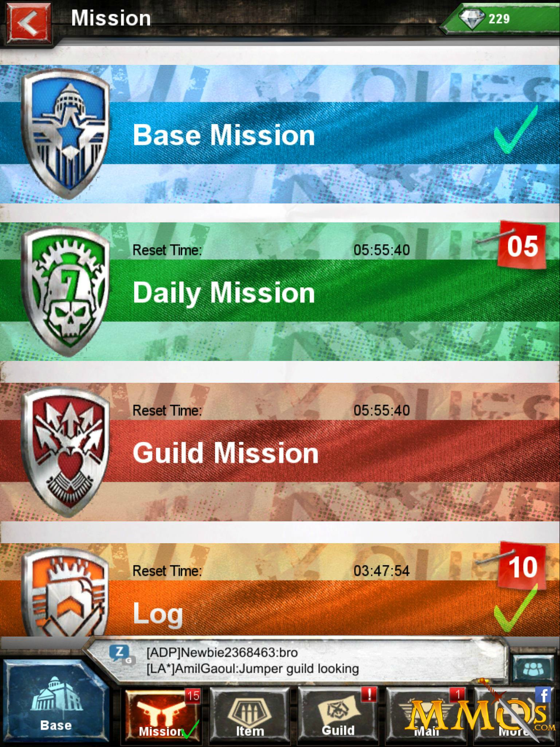Expand the Base Mission banner
This screenshot has height=747, width=560.
coord(280,134)
